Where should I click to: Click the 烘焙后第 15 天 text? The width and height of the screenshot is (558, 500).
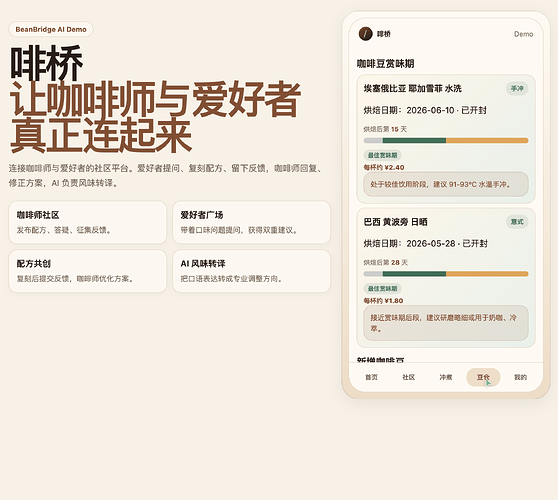pos(385,129)
